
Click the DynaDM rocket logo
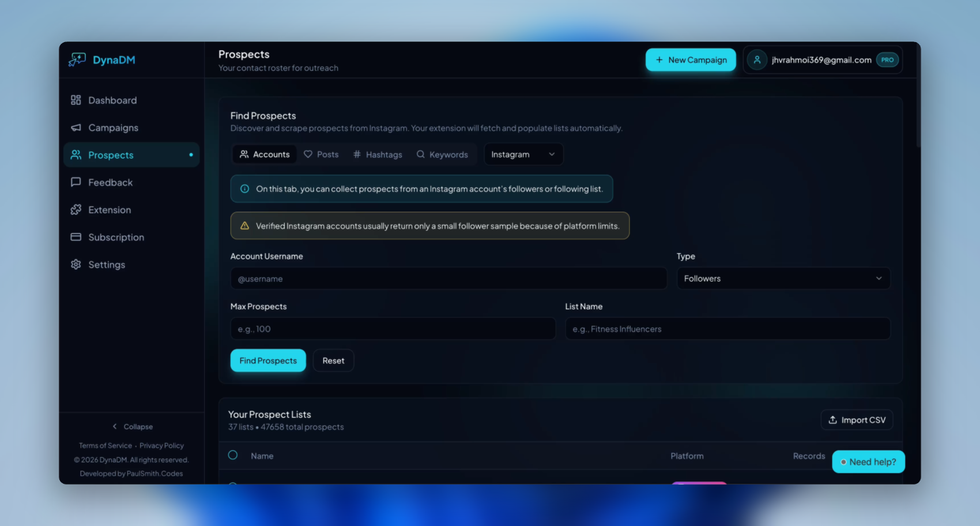coord(76,59)
